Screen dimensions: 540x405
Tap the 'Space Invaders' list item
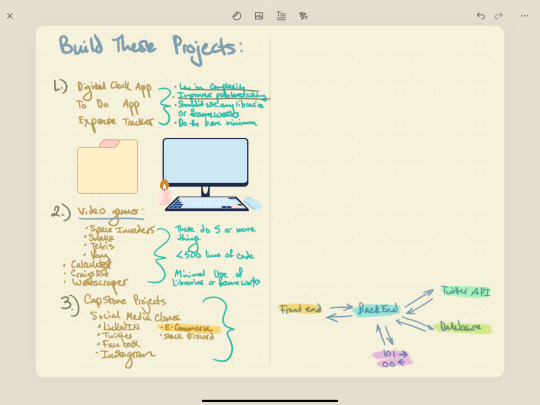pyautogui.click(x=121, y=229)
